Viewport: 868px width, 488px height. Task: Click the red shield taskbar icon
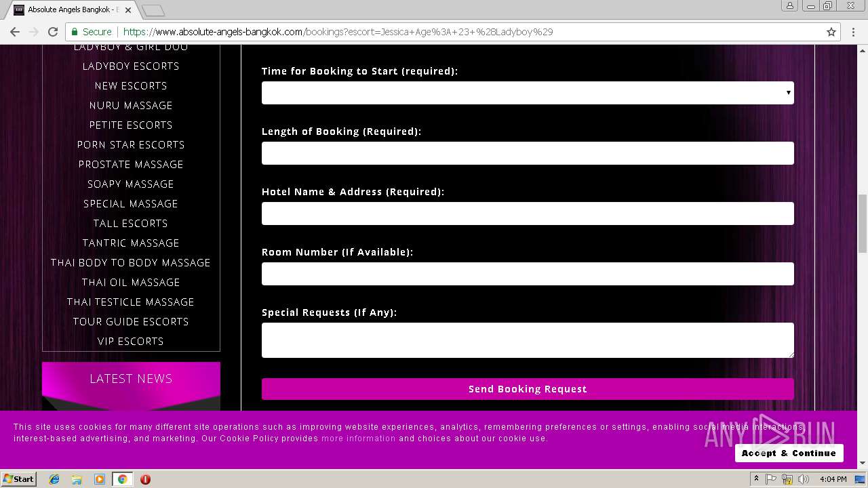145,479
